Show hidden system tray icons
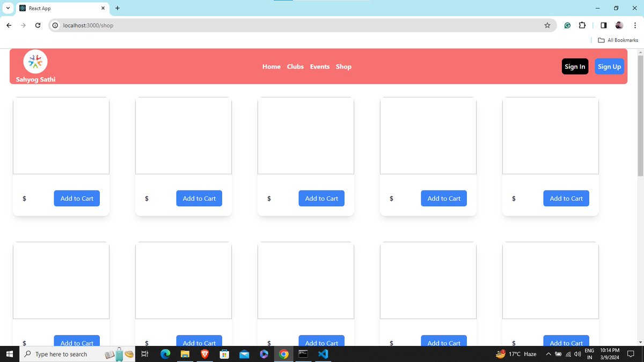 [x=548, y=354]
